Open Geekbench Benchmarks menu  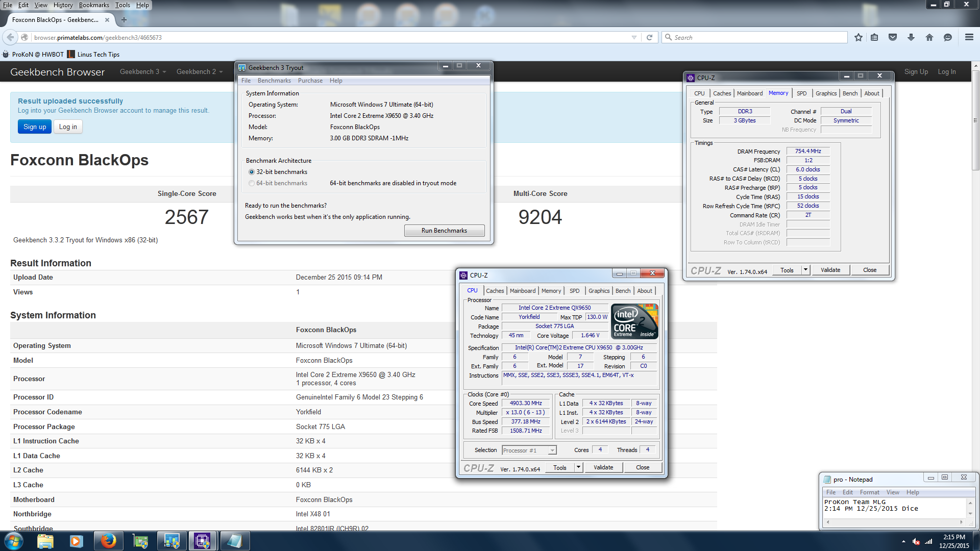274,81
